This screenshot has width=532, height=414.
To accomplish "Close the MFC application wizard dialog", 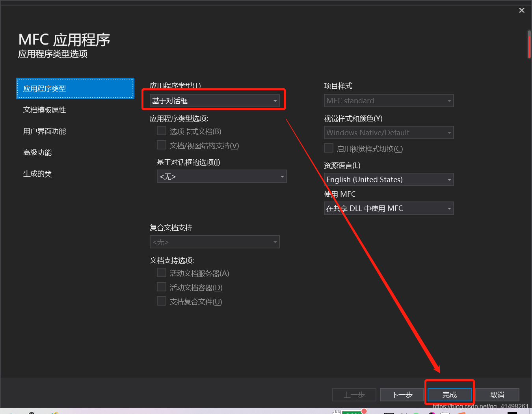I will pos(521,10).
